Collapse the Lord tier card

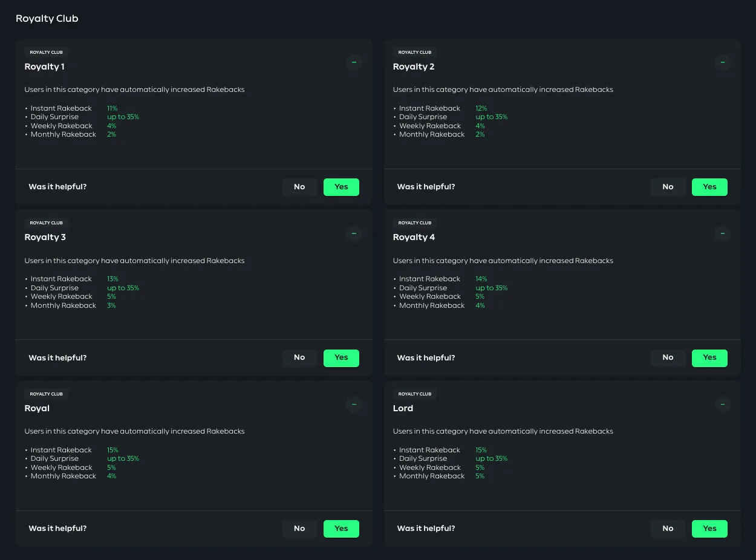click(x=722, y=404)
